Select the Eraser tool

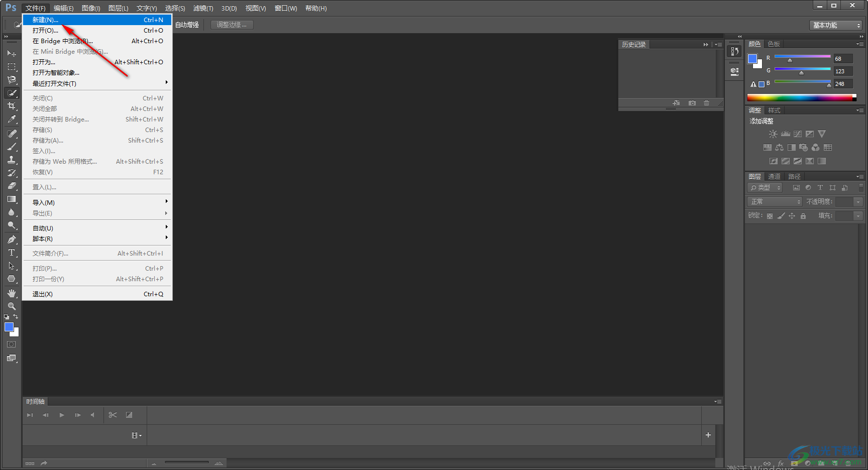click(x=12, y=186)
